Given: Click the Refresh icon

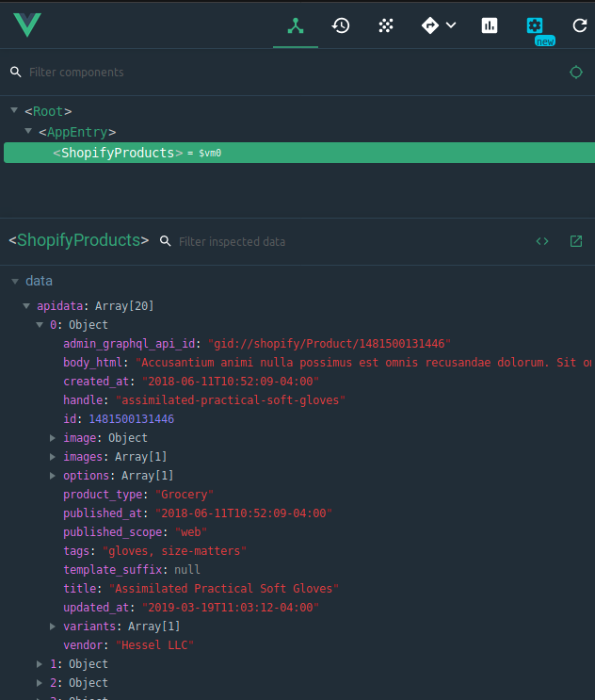Looking at the screenshot, I should [579, 25].
